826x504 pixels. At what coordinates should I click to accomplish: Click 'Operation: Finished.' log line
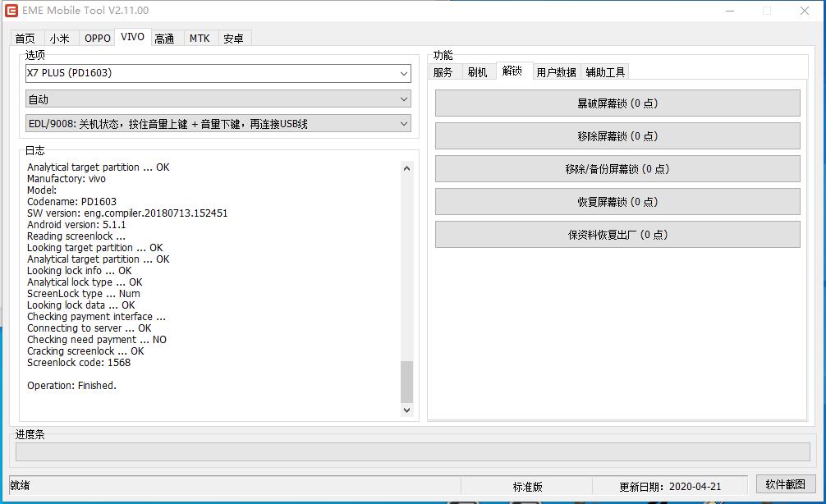(71, 386)
